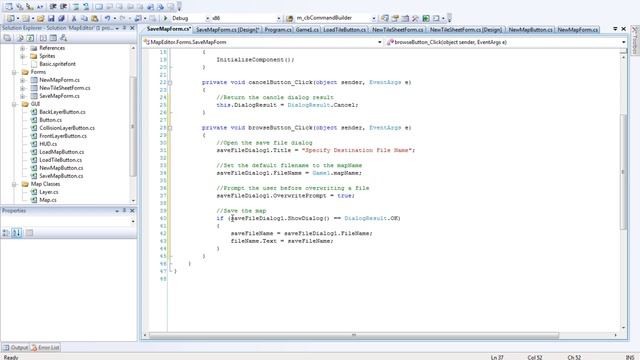Open the vertical Toolbox side tab
Screen dimensions: 640x360
click(x=635, y=40)
